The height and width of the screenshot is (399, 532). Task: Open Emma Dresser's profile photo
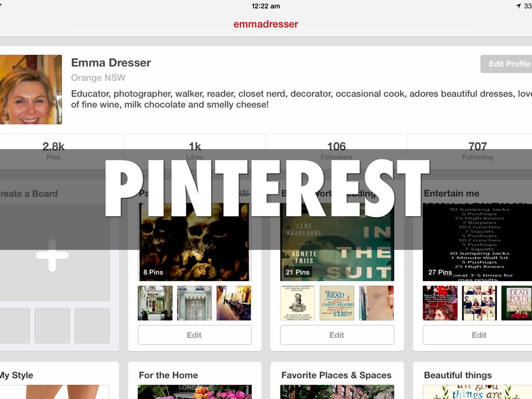(x=31, y=89)
